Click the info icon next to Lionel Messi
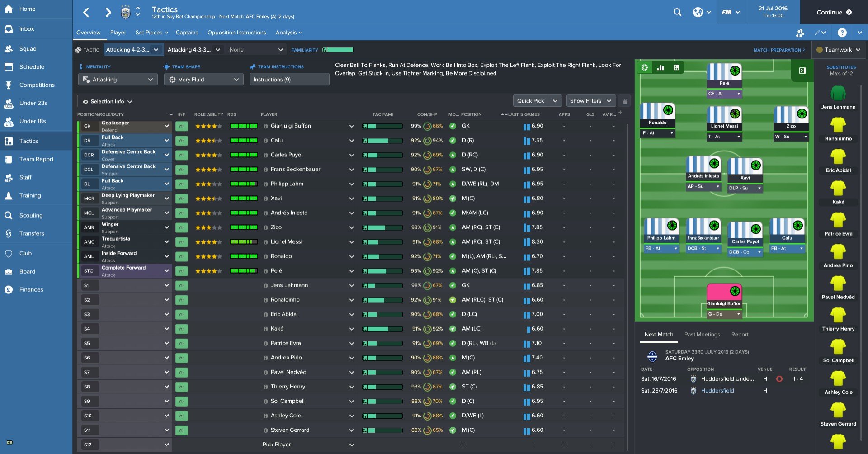 (266, 242)
